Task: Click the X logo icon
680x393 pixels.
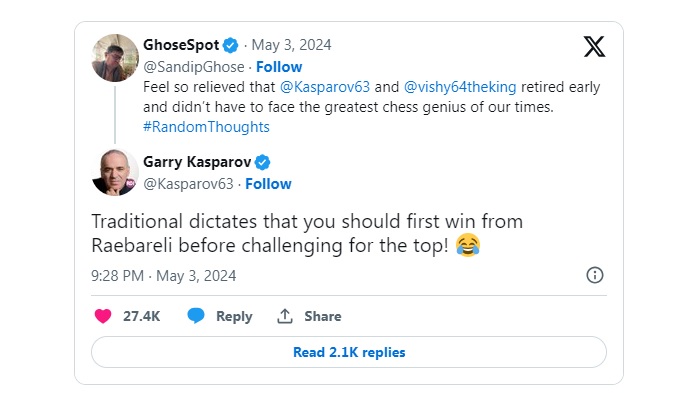Action: 594,46
